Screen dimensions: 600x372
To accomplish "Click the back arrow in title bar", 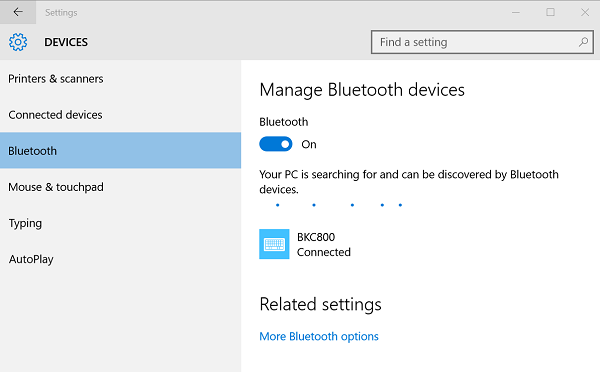I will click(x=18, y=12).
